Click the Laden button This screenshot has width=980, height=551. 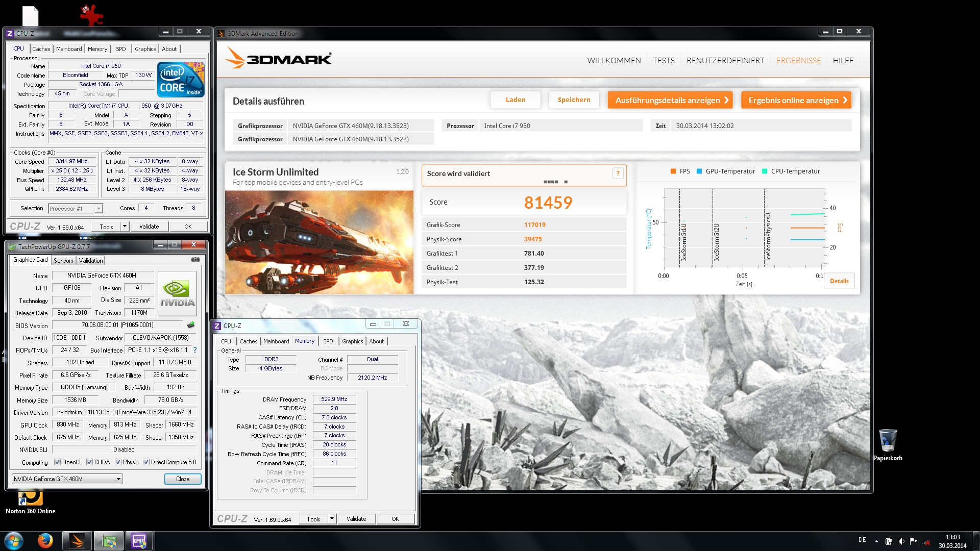click(x=516, y=100)
